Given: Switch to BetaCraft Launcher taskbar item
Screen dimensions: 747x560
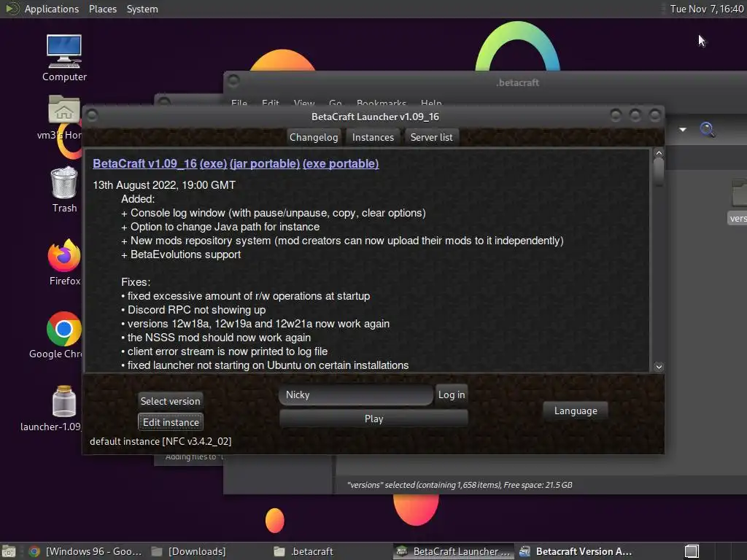Looking at the screenshot, I should pos(454,551).
